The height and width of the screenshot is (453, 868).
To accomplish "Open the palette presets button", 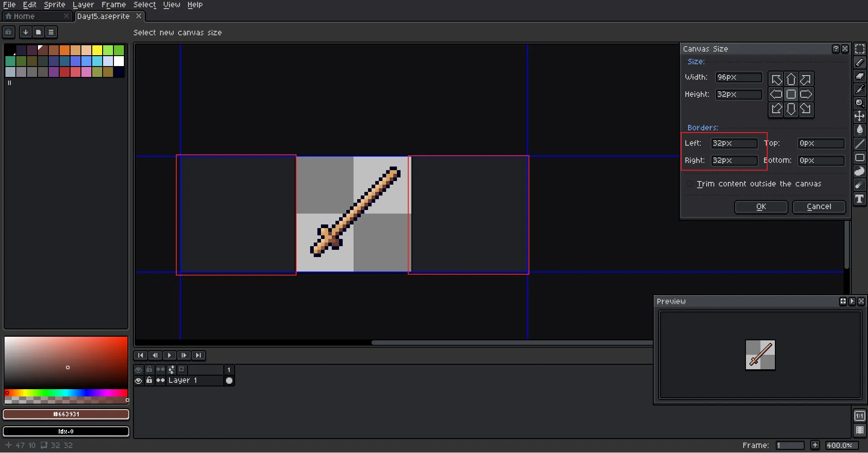I will point(38,32).
